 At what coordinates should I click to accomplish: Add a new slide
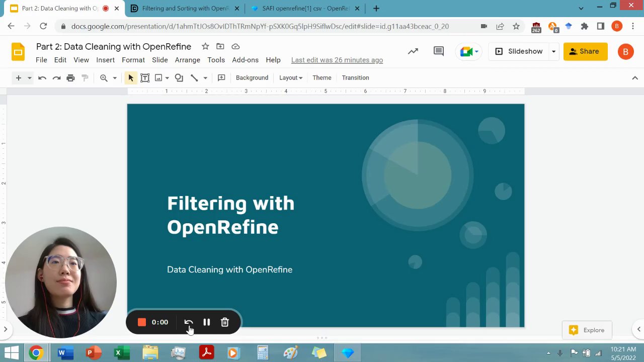(19, 78)
